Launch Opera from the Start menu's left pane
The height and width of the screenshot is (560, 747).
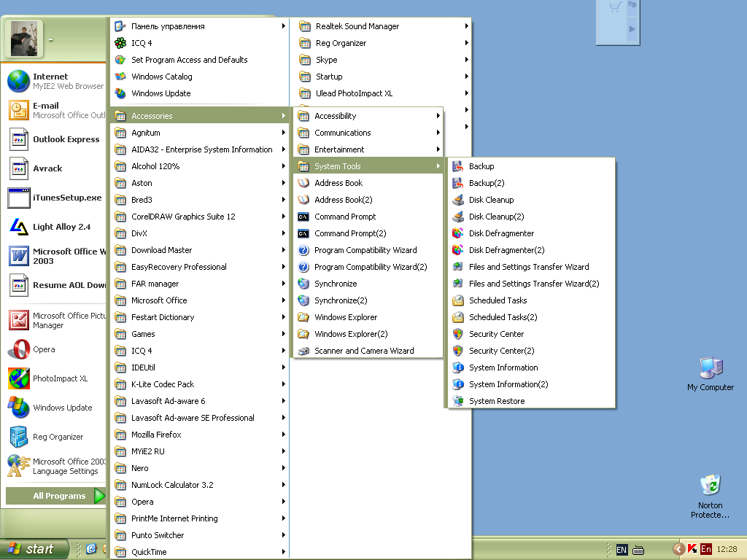coord(55,349)
